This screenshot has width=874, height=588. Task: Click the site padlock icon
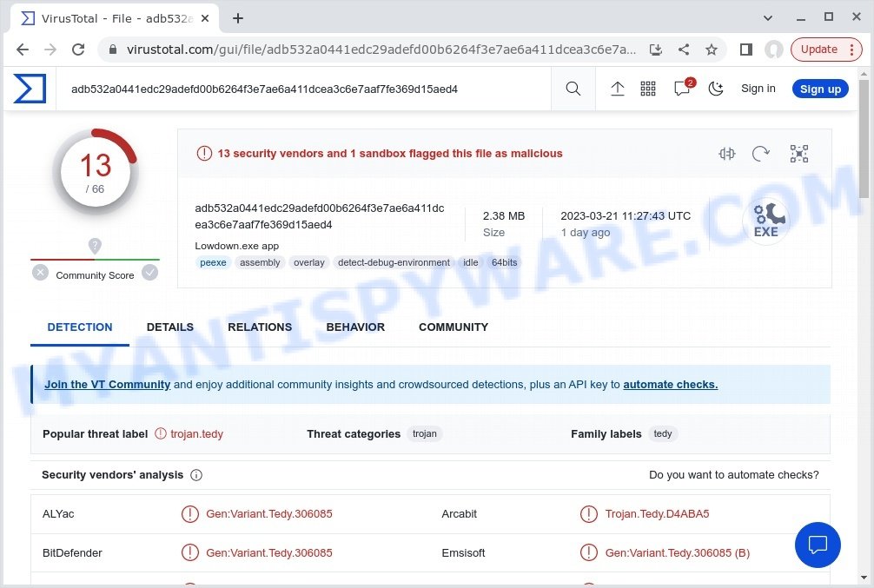point(113,50)
